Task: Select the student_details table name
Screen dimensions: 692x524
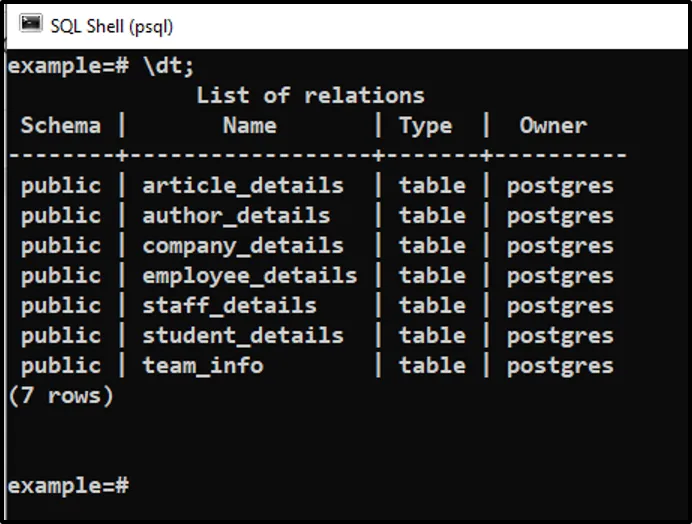Action: pos(243,336)
